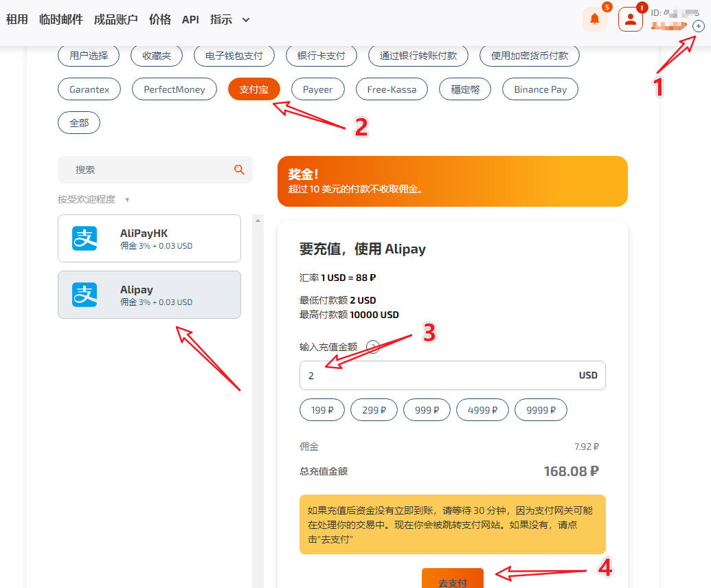Choose the PerfectMoney payment filter
Image resolution: width=711 pixels, height=588 pixels.
174,89
